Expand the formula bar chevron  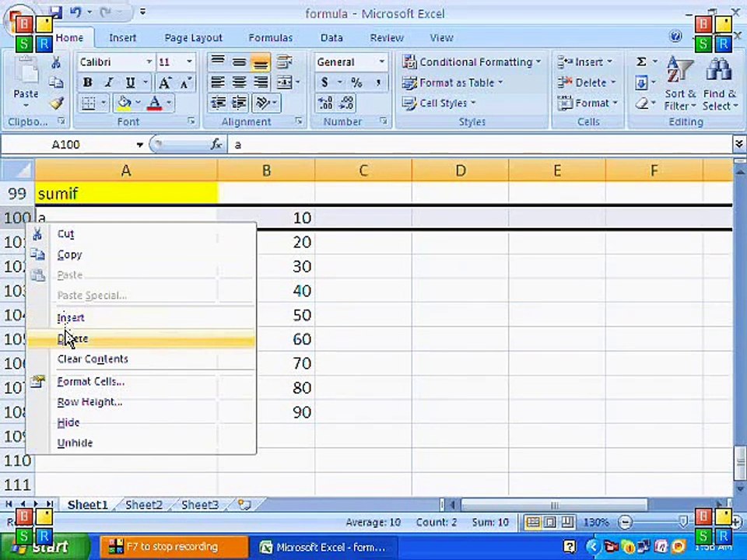pos(739,145)
